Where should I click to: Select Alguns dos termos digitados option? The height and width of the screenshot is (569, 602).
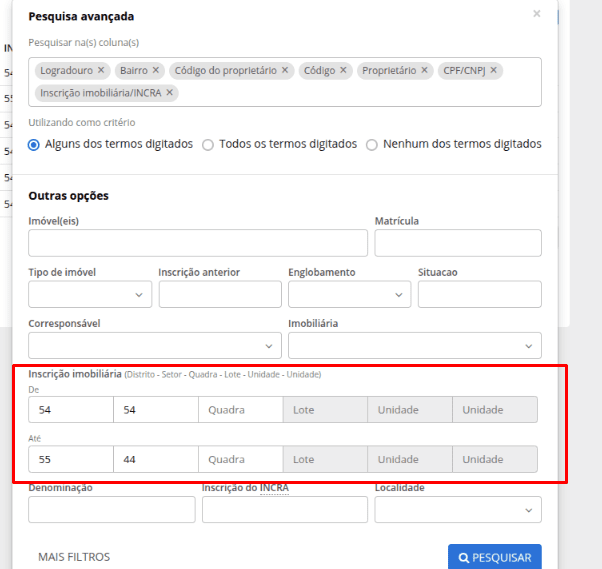(x=34, y=145)
